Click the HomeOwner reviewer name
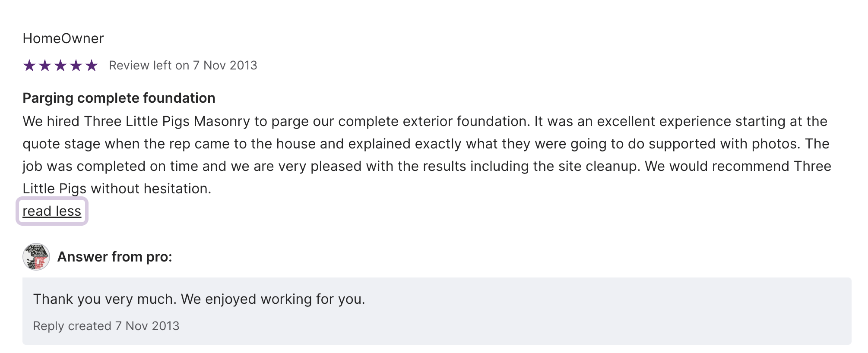Image resolution: width=868 pixels, height=353 pixels. point(63,38)
